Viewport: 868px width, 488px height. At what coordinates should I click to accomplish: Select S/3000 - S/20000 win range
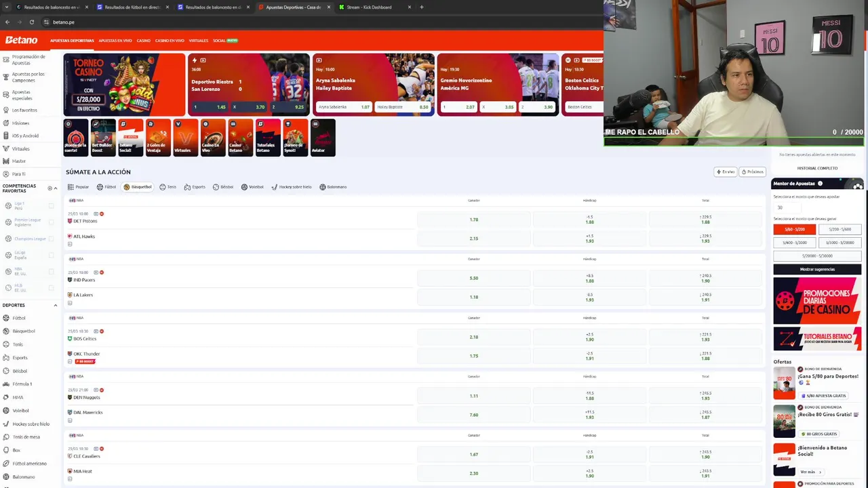(x=840, y=243)
